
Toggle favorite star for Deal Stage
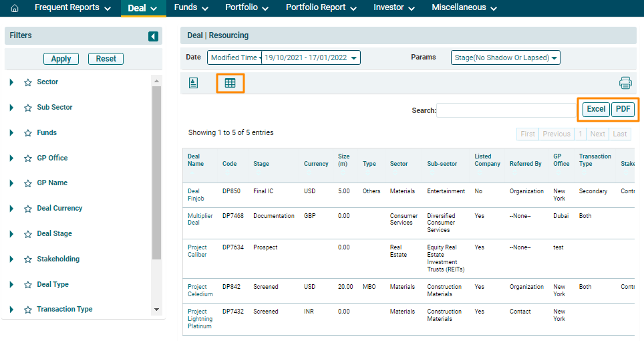pyautogui.click(x=28, y=234)
